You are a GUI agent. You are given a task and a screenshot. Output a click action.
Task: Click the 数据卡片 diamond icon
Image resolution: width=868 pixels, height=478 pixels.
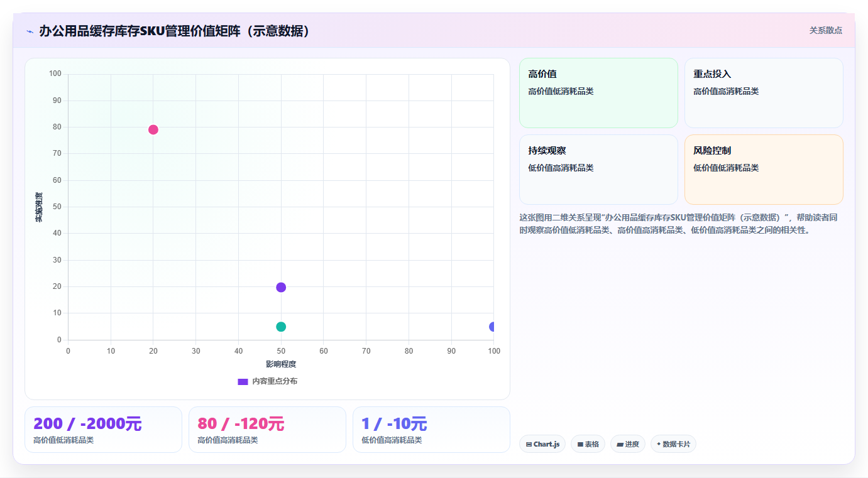tap(659, 443)
